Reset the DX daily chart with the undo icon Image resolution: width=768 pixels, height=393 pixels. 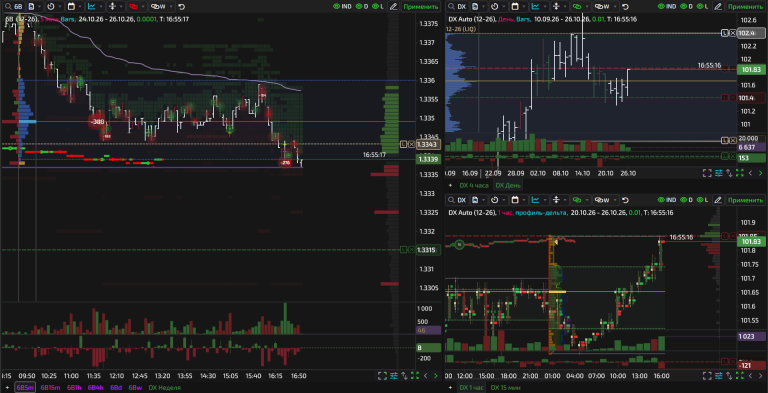point(625,7)
